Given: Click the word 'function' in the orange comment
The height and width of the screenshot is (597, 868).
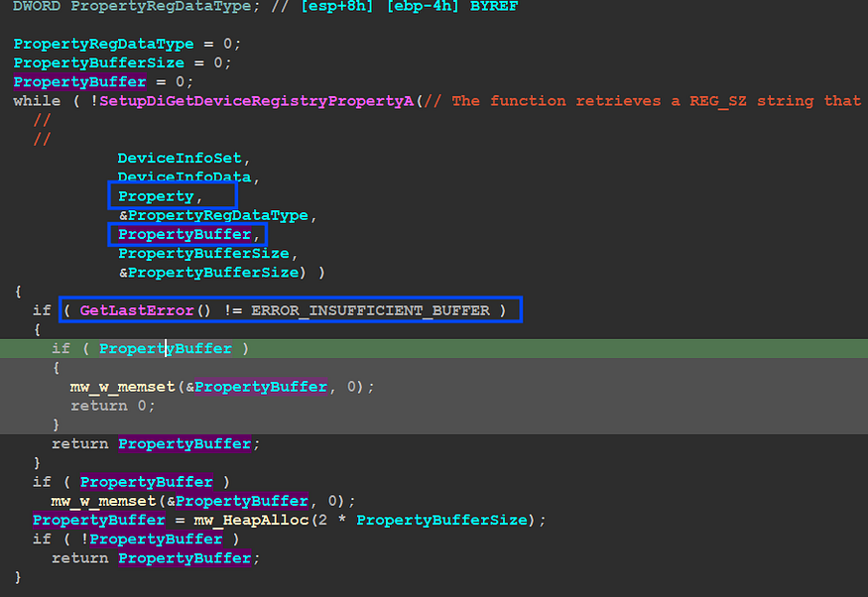Looking at the screenshot, I should click(x=528, y=101).
